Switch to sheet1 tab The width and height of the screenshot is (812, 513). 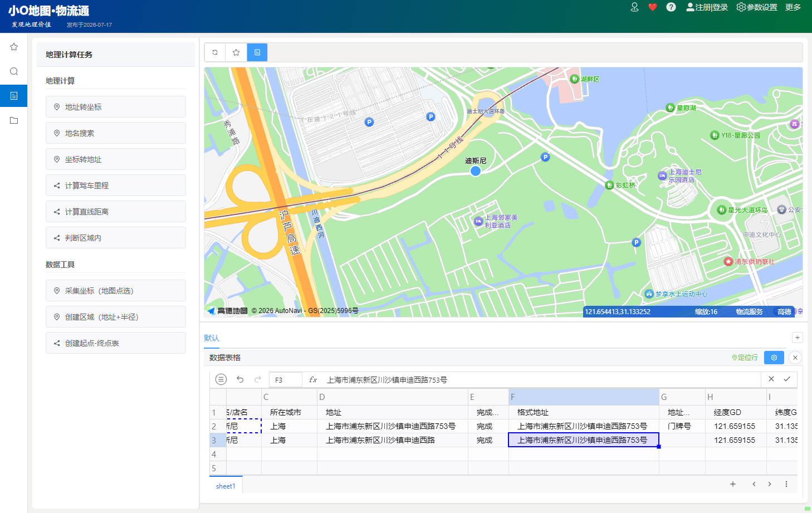pyautogui.click(x=226, y=486)
